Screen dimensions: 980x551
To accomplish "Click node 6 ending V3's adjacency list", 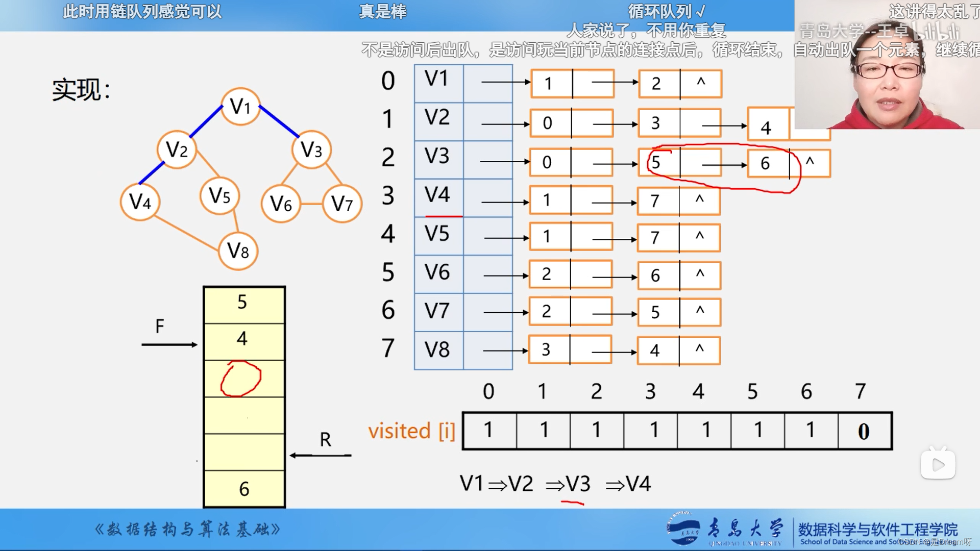I will 789,163.
